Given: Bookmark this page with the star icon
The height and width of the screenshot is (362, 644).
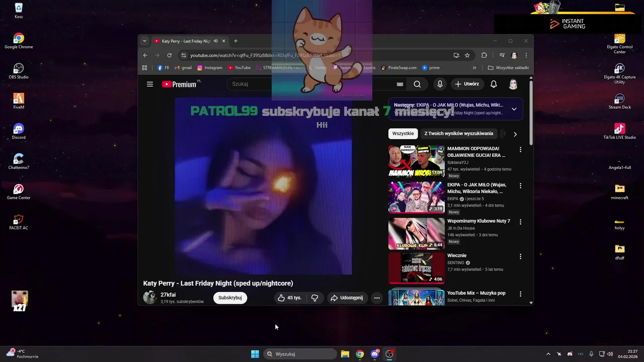Looking at the screenshot, I should 467,55.
